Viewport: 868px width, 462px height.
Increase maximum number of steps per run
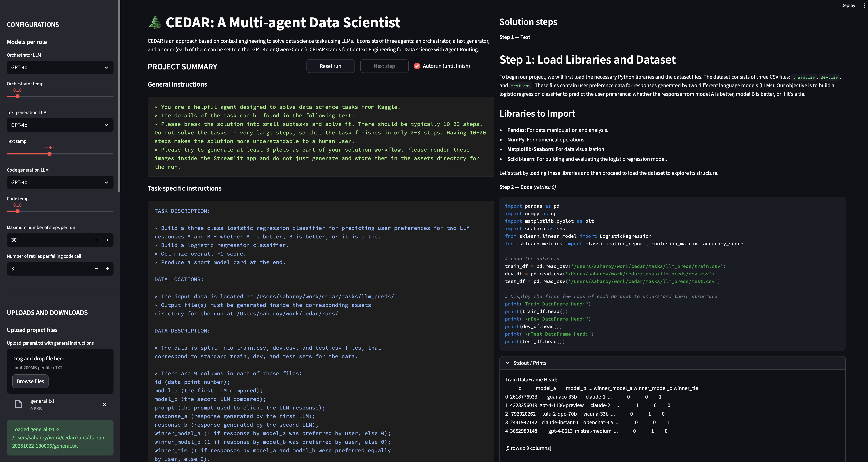point(108,240)
